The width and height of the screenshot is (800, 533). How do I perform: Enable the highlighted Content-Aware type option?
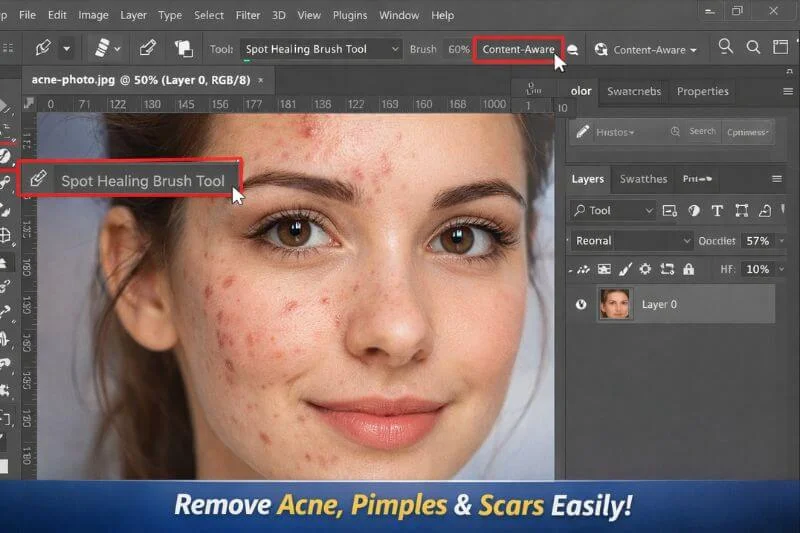click(518, 49)
